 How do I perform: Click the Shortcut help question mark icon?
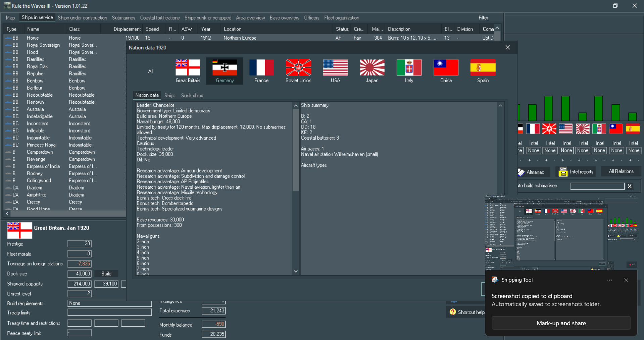click(x=452, y=311)
